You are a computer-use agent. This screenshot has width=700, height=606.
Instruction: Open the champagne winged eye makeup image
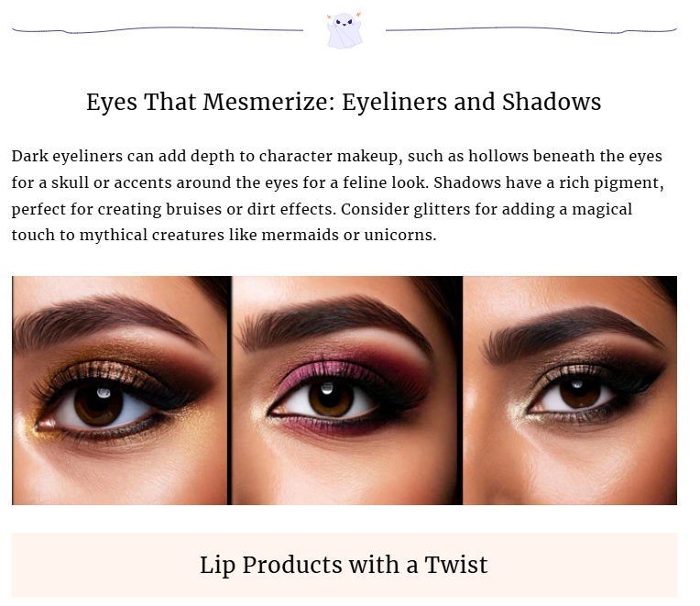[570, 391]
